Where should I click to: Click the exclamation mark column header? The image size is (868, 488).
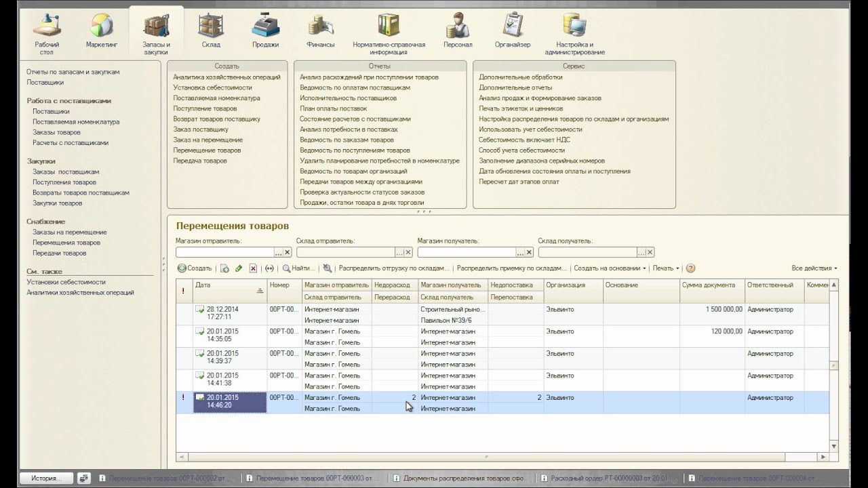(183, 291)
